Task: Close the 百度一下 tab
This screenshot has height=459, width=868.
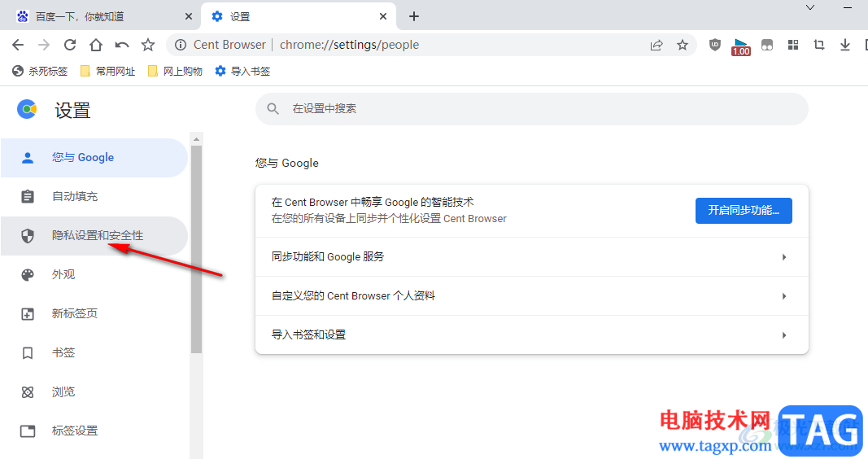Action: (x=188, y=16)
